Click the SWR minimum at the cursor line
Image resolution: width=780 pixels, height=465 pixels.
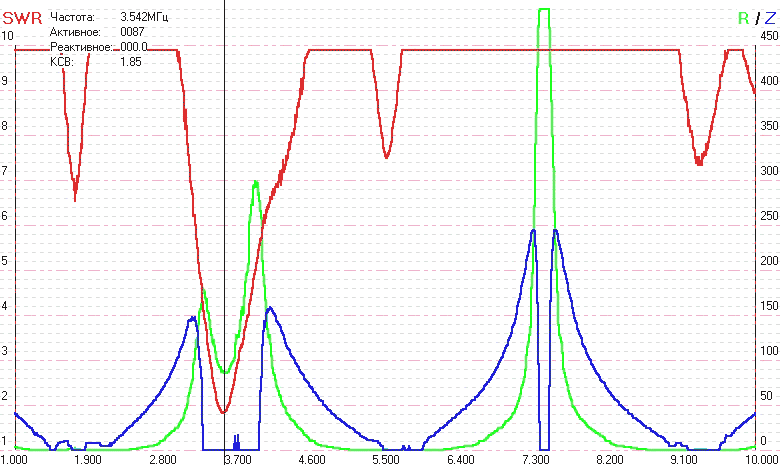click(224, 412)
